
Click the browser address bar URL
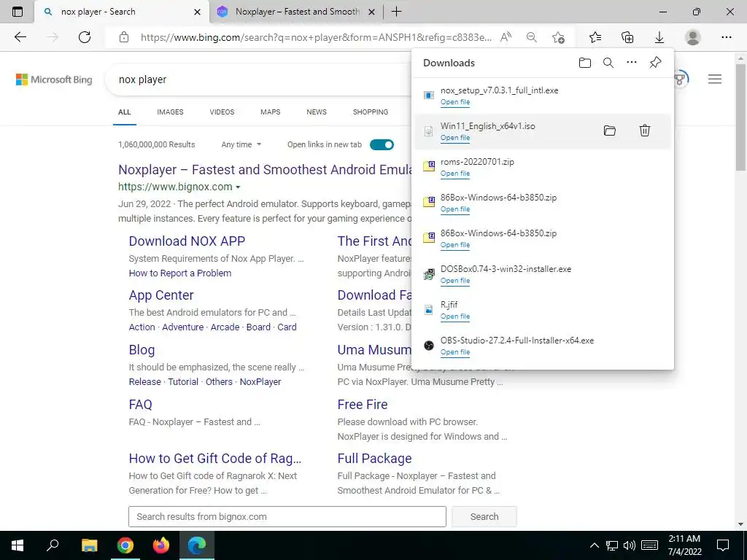[315, 37]
